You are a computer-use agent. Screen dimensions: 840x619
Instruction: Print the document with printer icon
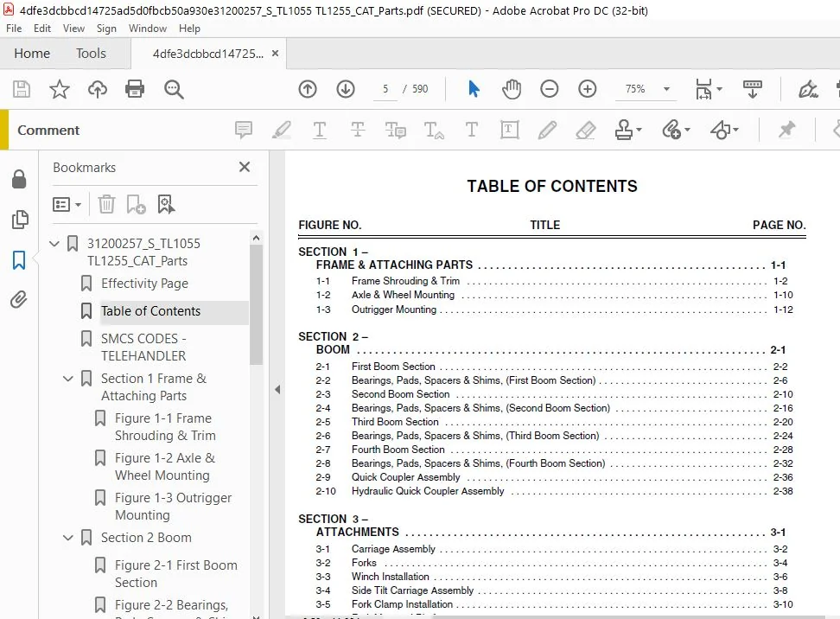coord(135,89)
